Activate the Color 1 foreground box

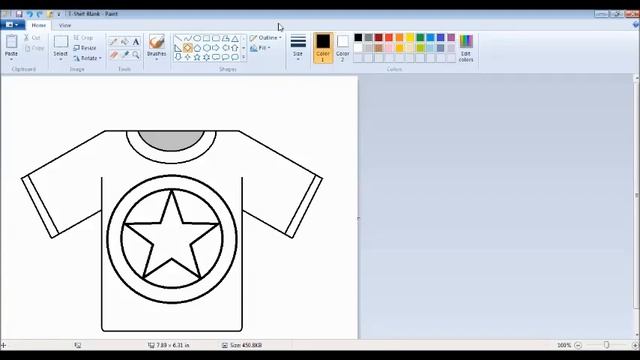click(x=323, y=48)
